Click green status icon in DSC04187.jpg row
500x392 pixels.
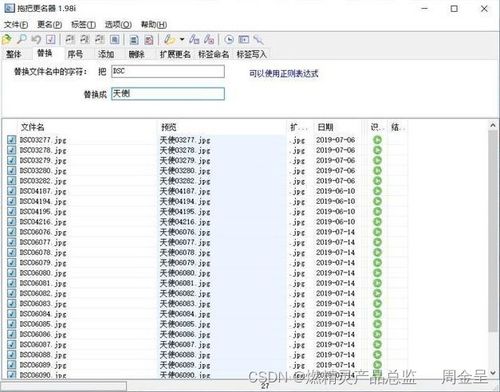377,191
